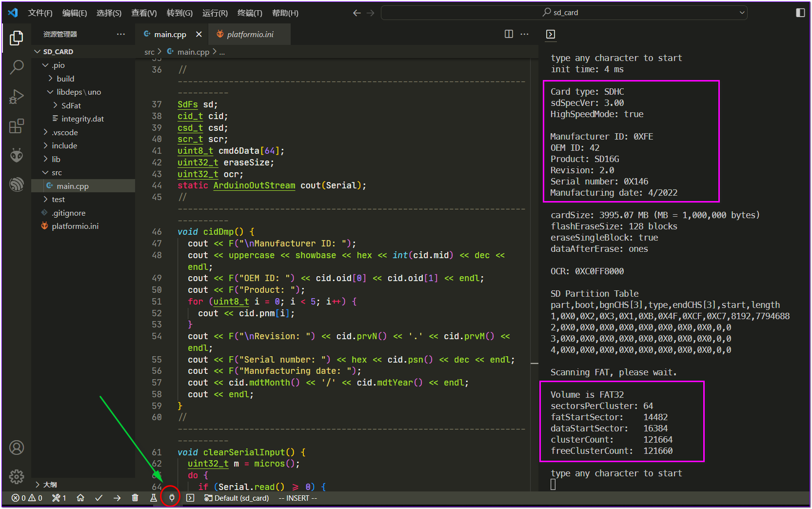This screenshot has height=509, width=812.
Task: Open Run and Debug view
Action: pyautogui.click(x=17, y=97)
